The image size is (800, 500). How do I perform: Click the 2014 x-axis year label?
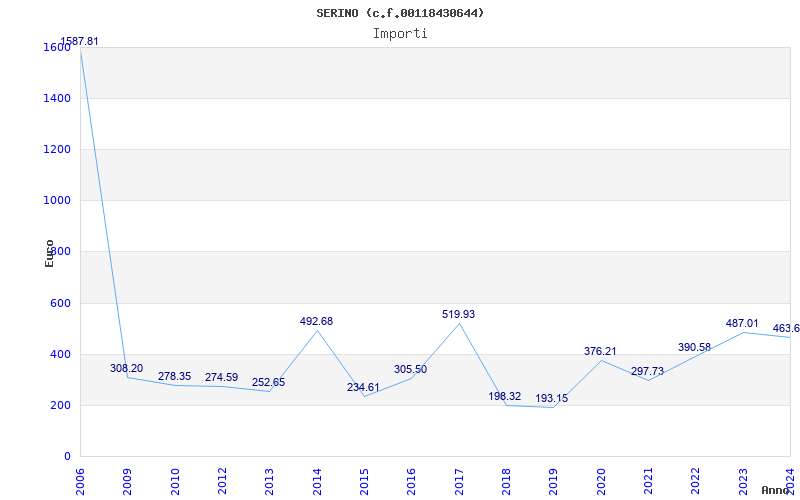pyautogui.click(x=317, y=480)
